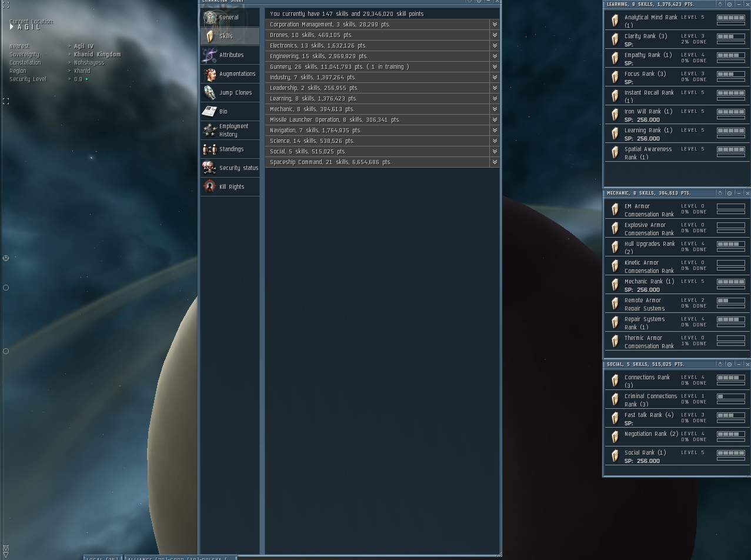This screenshot has width=751, height=560.
Task: Select the Skills tab in the character sheet
Action: point(229,36)
